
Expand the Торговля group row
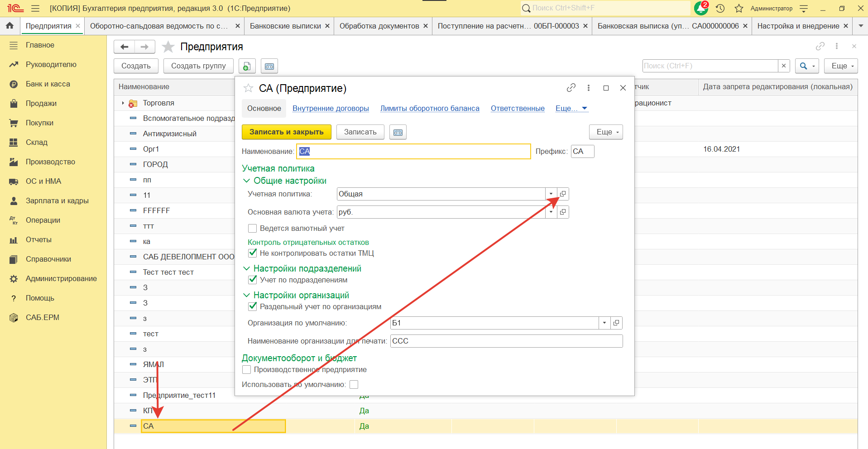tap(123, 103)
